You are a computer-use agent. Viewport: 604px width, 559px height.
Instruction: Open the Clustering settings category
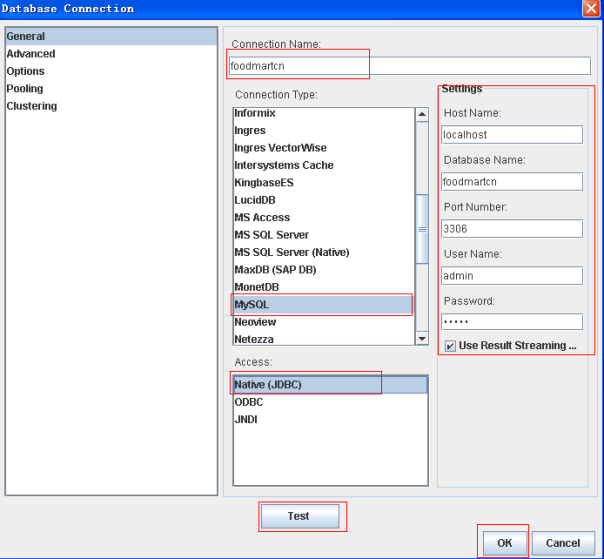tap(111, 106)
